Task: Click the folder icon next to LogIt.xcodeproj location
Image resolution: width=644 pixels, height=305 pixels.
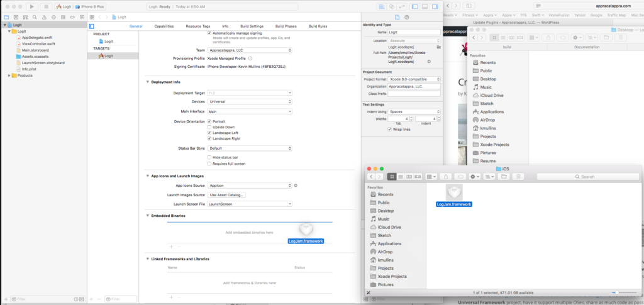Action: (x=438, y=47)
